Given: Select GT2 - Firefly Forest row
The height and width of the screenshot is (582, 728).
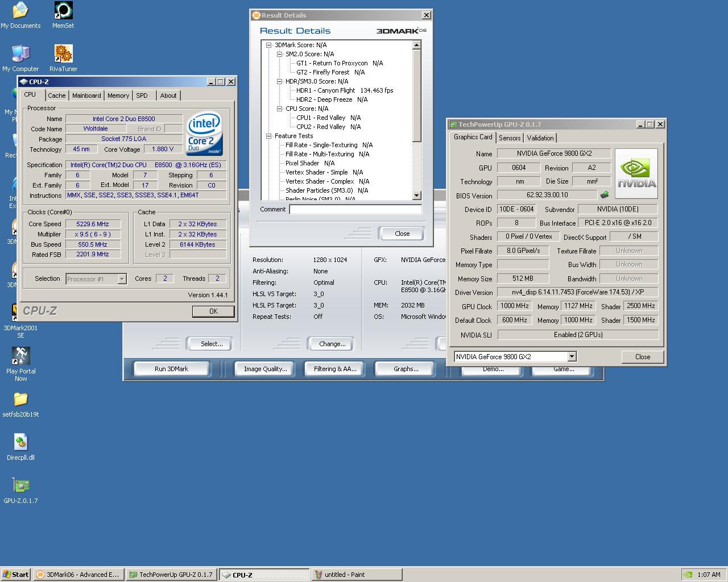Looking at the screenshot, I should [x=330, y=72].
